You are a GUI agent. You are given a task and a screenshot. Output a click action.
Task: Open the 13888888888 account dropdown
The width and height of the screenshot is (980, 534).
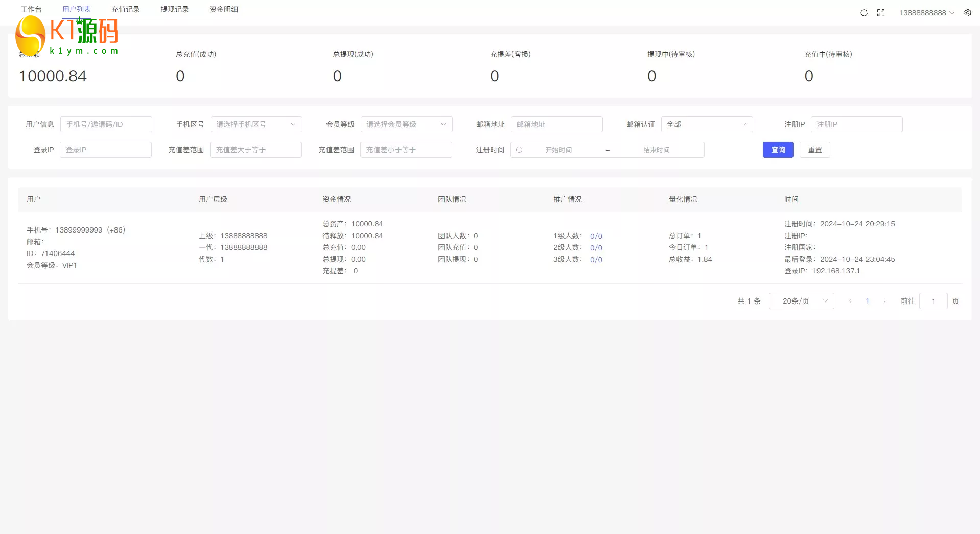click(x=927, y=13)
